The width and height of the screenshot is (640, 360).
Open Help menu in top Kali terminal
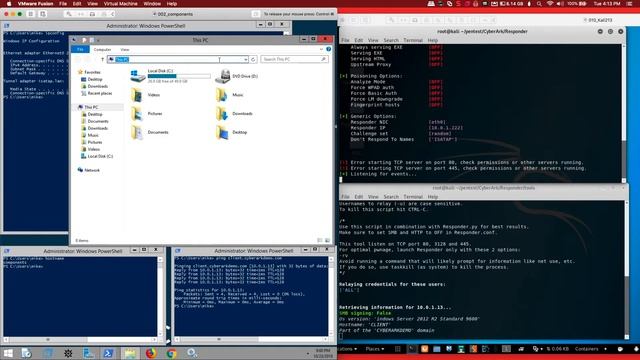click(433, 40)
